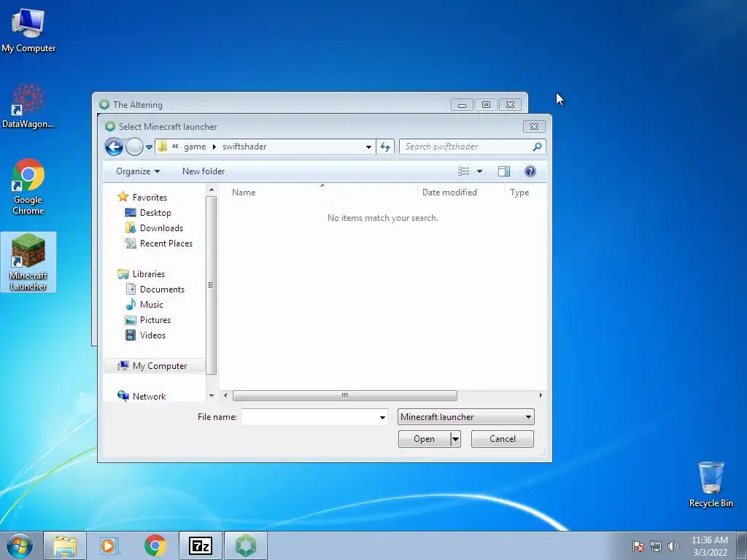747x560 pixels.
Task: Select Recent Places in navigation pane
Action: pyautogui.click(x=166, y=244)
